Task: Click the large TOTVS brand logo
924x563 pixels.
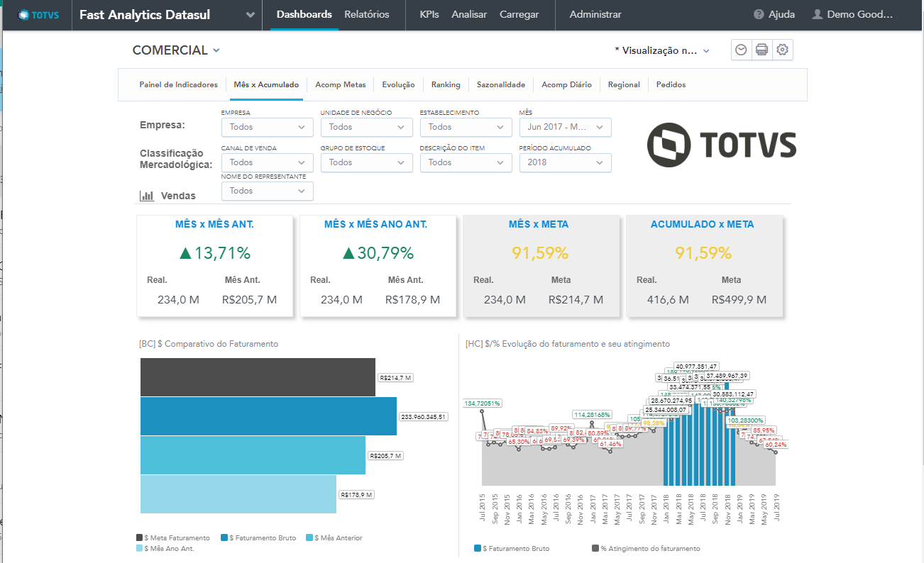Action: [x=721, y=145]
